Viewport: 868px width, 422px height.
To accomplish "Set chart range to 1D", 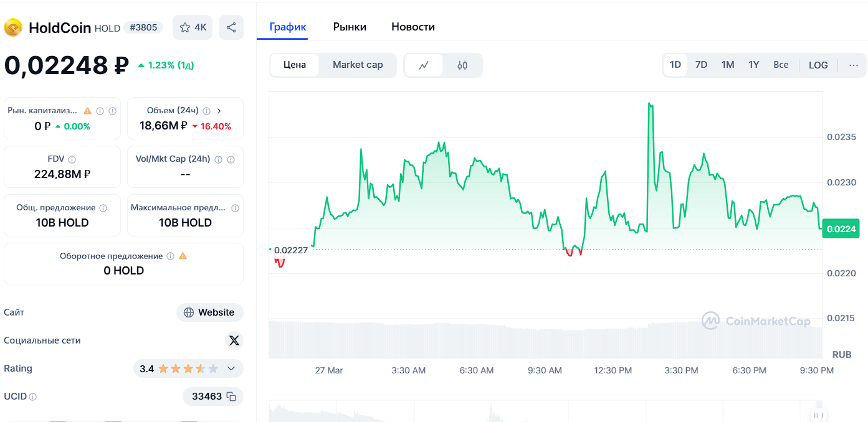I will [675, 65].
